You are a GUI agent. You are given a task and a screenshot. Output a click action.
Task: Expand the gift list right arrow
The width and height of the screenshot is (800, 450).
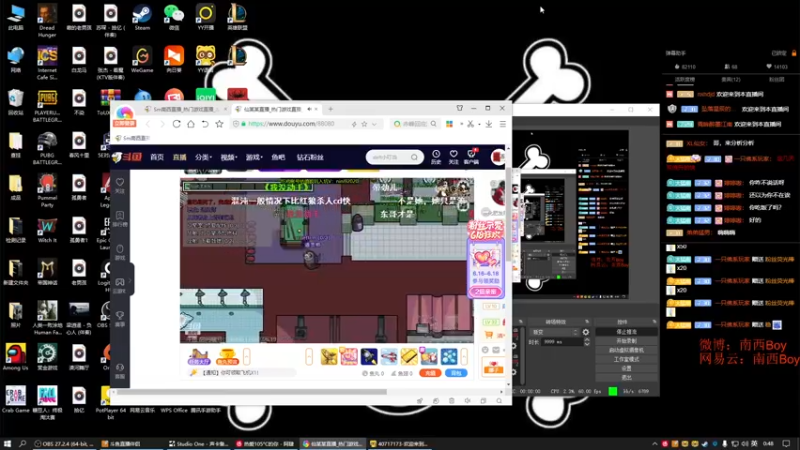click(x=464, y=357)
